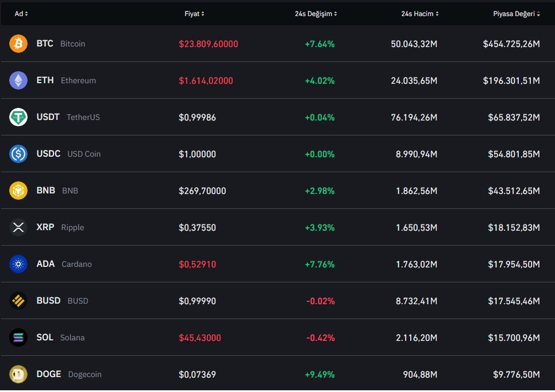Click the Ethereum diamond logo icon
Image resolution: width=555 pixels, height=392 pixels.
18,80
